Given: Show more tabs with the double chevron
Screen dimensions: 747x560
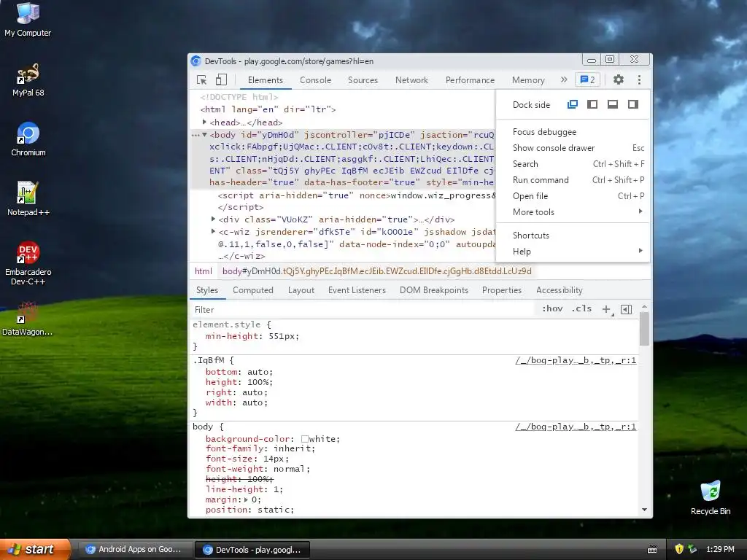Looking at the screenshot, I should click(564, 80).
